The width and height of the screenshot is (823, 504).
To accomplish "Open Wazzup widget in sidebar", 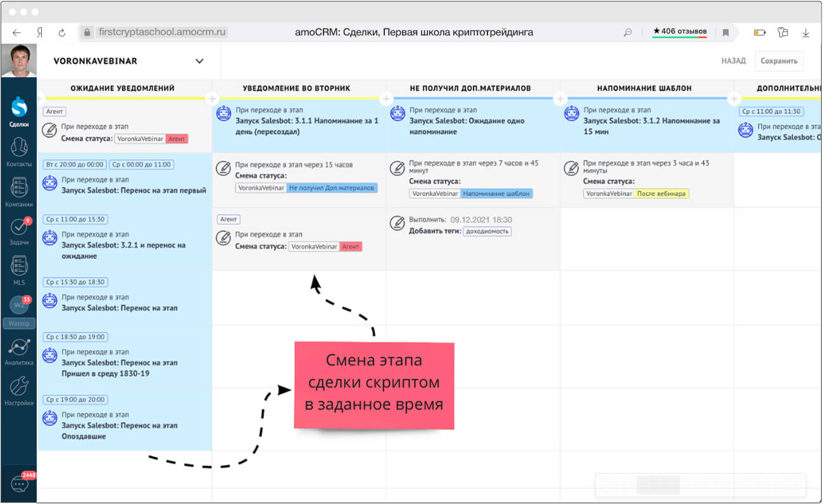I will (19, 311).
